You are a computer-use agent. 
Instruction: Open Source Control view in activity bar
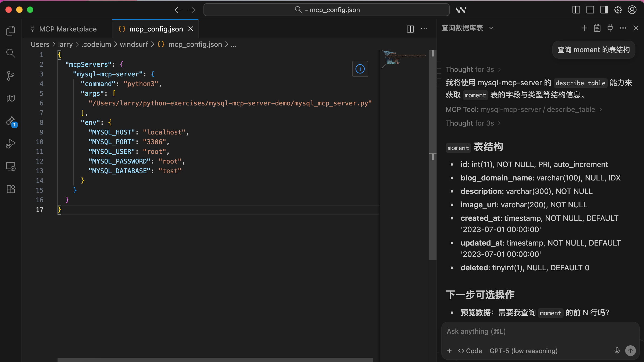click(10, 76)
